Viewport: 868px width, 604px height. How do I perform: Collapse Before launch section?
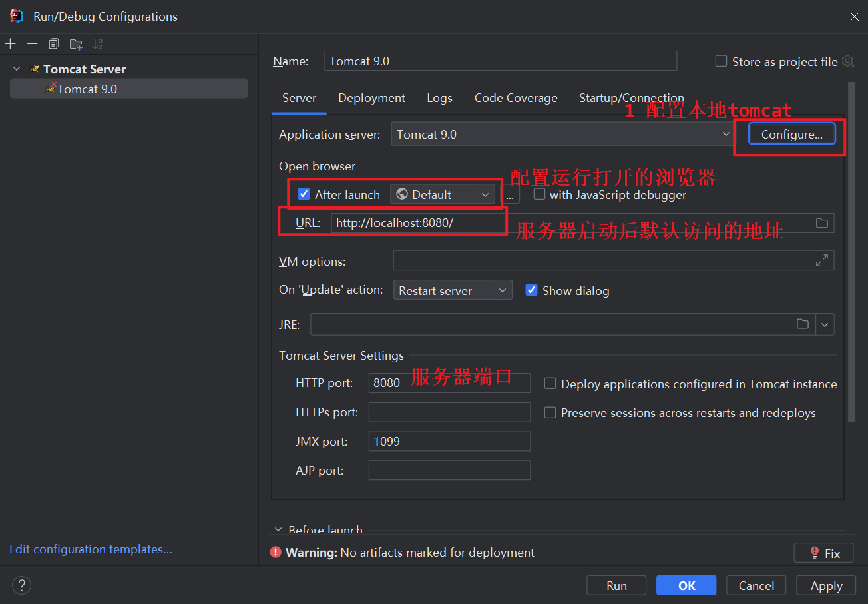pyautogui.click(x=278, y=530)
